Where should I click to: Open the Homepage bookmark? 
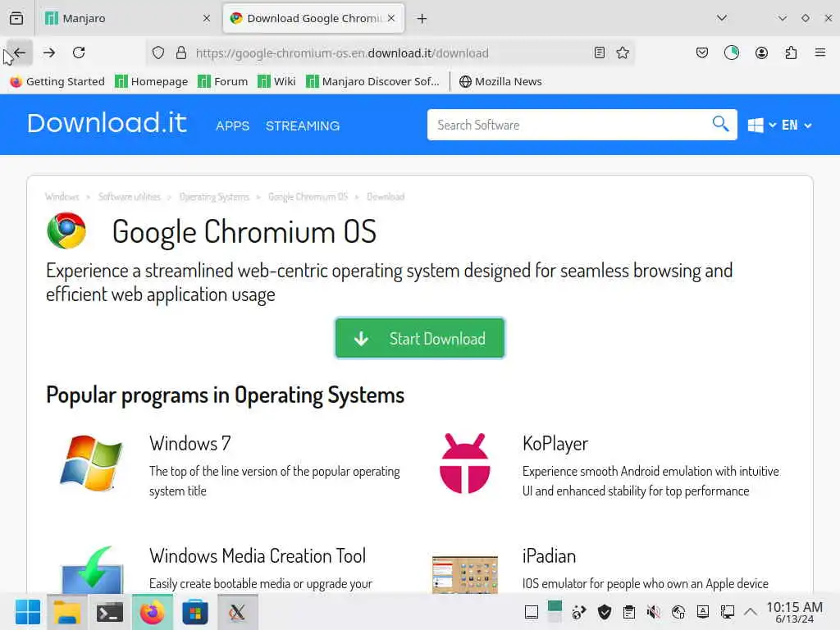[x=152, y=81]
